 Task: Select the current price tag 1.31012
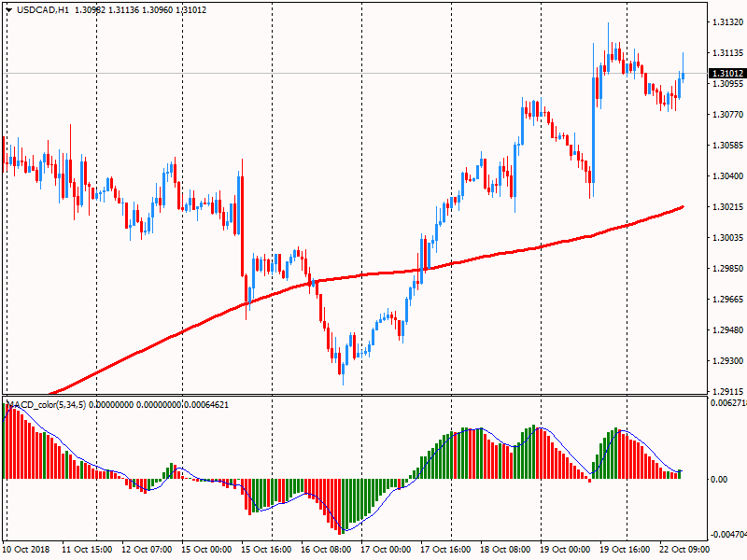tap(727, 74)
